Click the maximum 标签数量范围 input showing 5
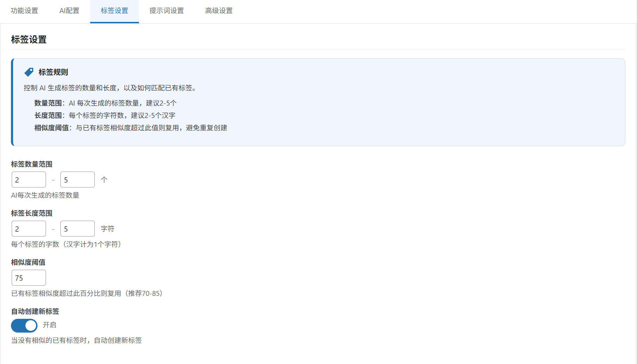The image size is (637, 364). (77, 179)
